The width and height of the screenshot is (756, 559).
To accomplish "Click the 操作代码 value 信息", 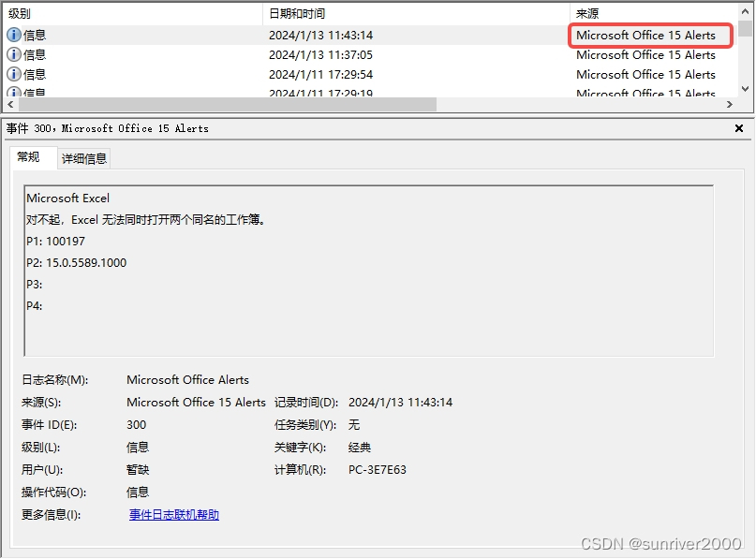I will coord(138,492).
